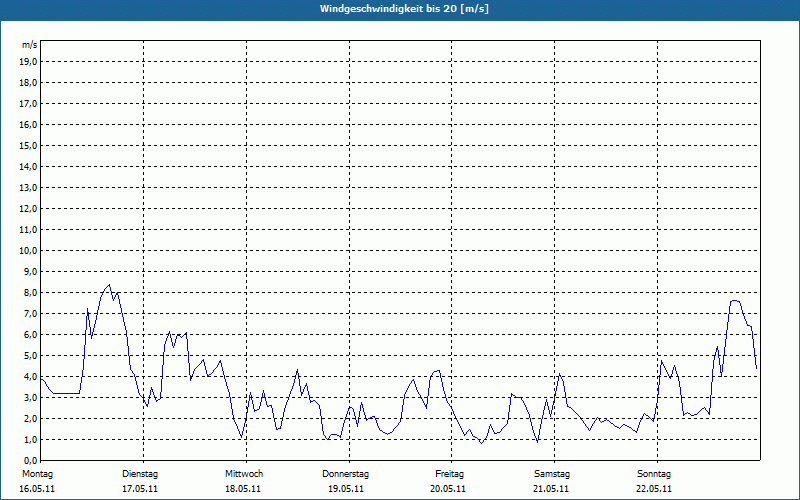Select the 1,0 axis value

point(29,440)
